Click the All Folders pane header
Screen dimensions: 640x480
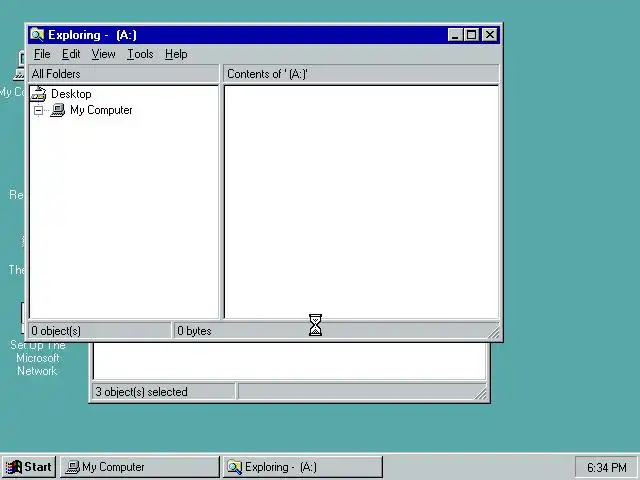124,74
